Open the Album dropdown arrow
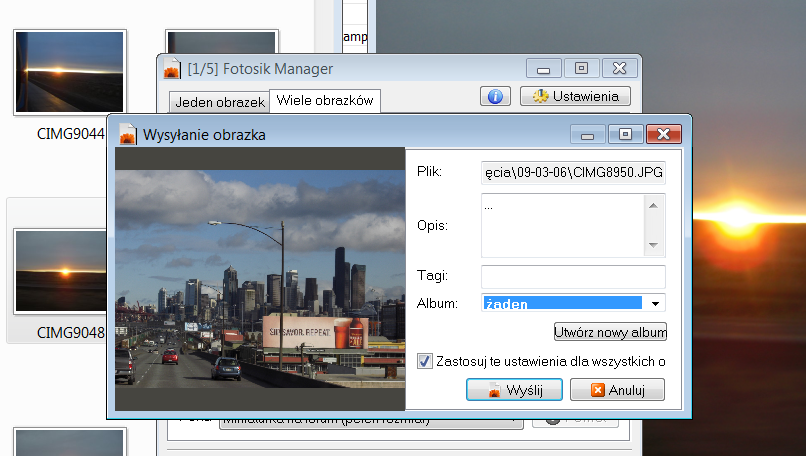Screen dimensions: 806x456 [655, 303]
